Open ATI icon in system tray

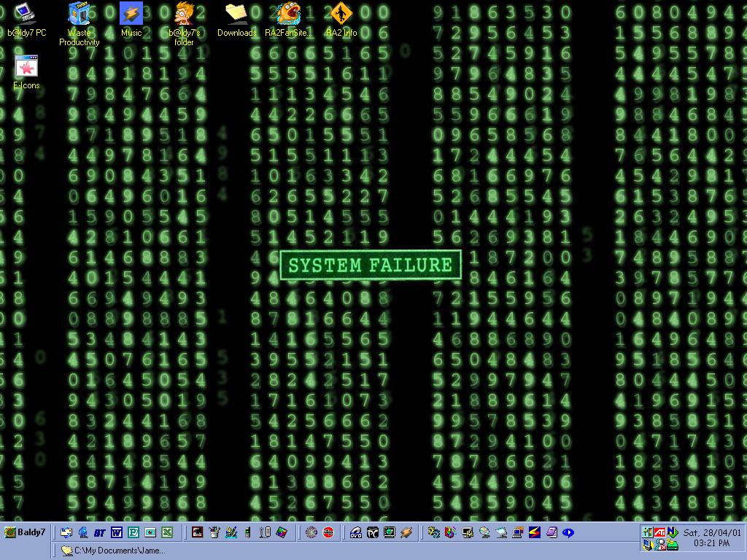point(659,532)
